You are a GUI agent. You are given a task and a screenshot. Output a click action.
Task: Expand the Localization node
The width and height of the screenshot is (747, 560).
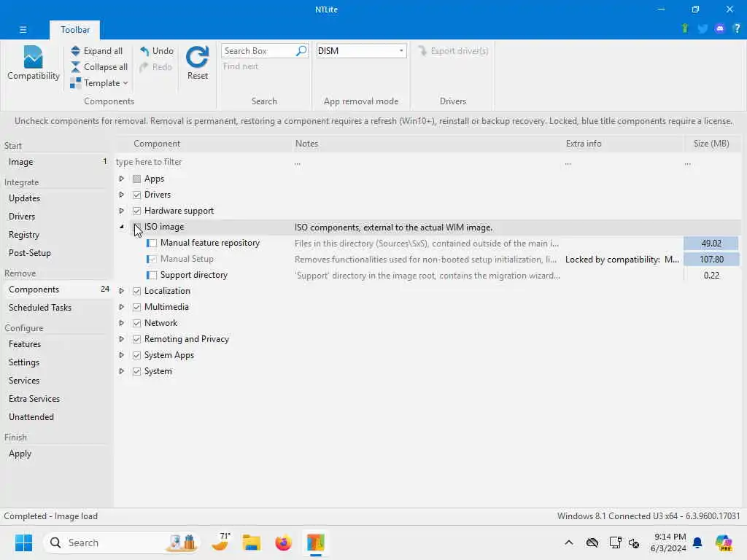(122, 291)
